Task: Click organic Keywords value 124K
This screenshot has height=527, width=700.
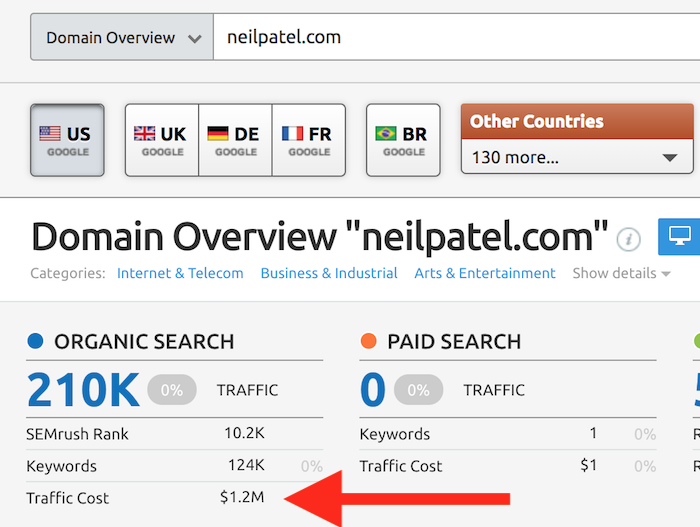Action: pos(246,465)
